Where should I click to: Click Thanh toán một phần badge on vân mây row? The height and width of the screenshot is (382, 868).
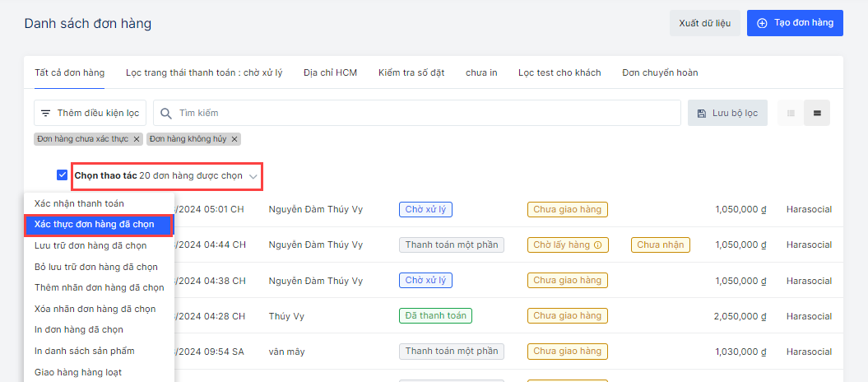click(452, 351)
